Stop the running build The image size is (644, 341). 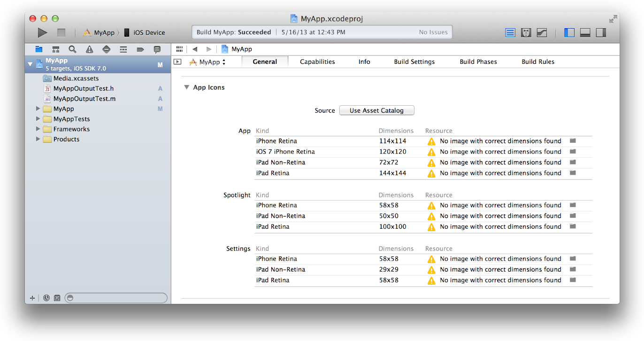tap(61, 32)
